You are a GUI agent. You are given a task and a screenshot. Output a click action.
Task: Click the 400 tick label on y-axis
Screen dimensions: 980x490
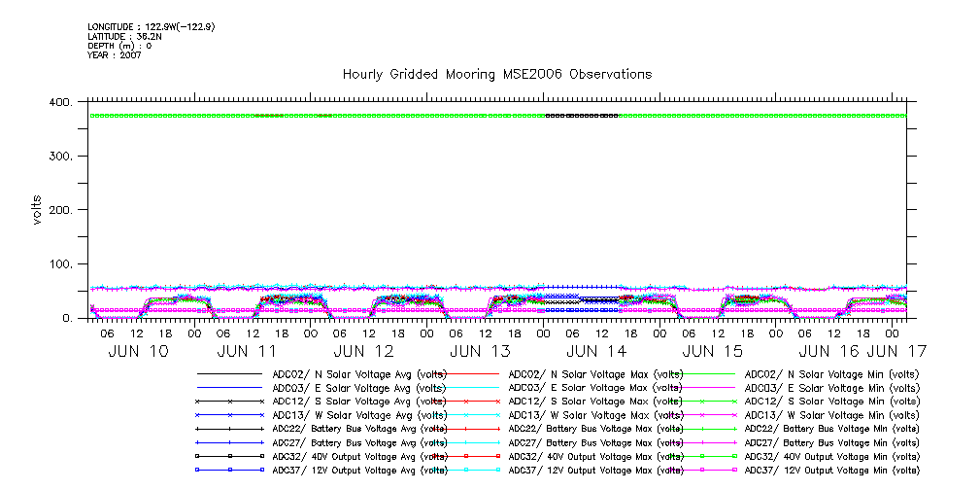pyautogui.click(x=60, y=102)
